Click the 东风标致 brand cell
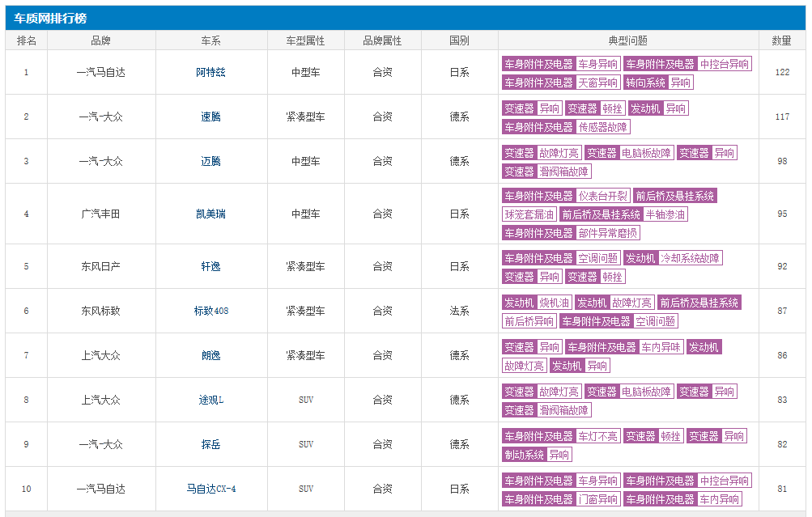Viewport: 812px width, 517px height. (x=100, y=311)
